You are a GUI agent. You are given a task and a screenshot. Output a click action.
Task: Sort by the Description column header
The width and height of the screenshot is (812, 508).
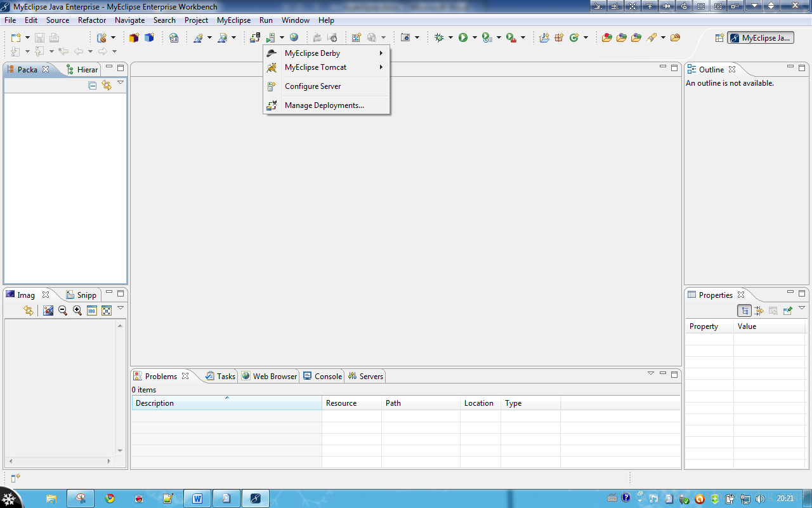coord(226,403)
